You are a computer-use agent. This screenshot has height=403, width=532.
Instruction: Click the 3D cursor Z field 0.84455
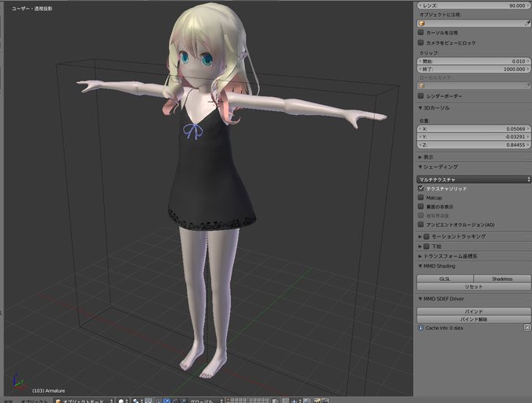click(473, 145)
